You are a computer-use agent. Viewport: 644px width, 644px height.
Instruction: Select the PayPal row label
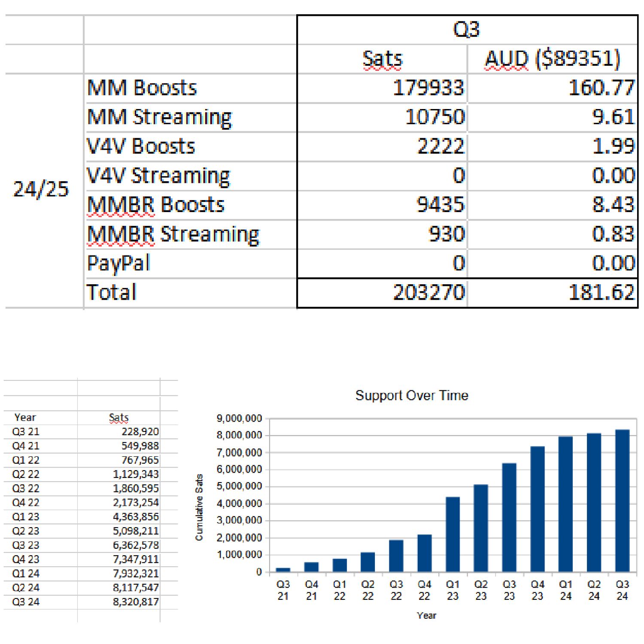[x=118, y=264]
